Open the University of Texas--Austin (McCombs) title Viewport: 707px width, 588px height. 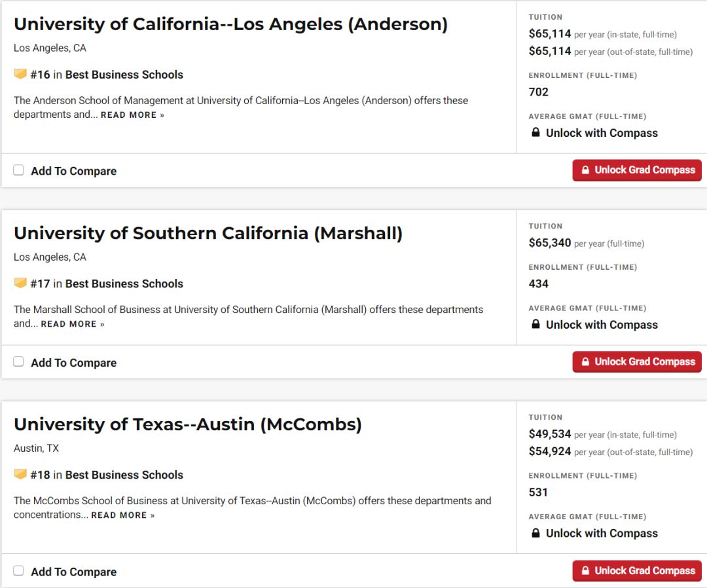coord(188,424)
